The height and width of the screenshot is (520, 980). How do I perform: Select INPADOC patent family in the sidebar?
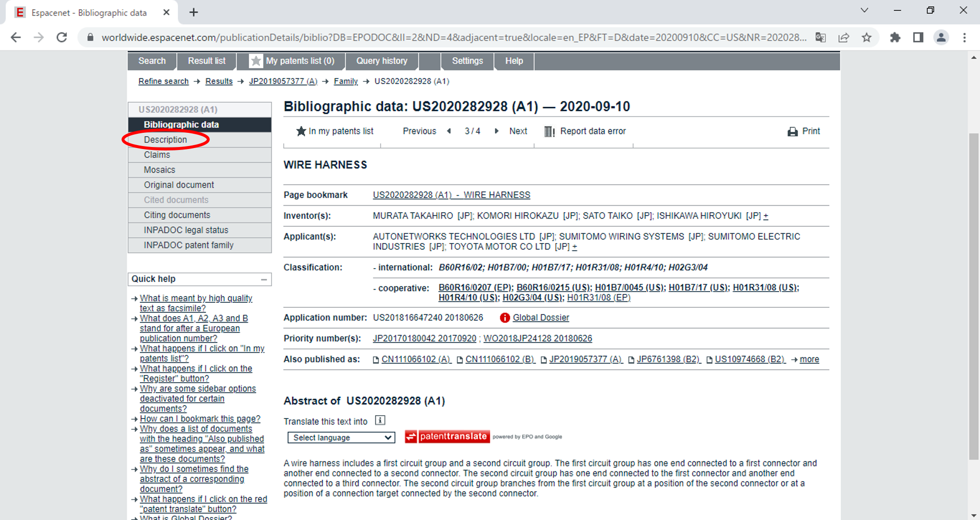tap(199, 245)
